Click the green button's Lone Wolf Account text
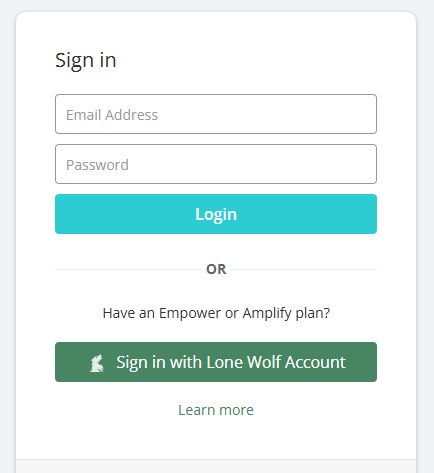This screenshot has height=473, width=434. [x=276, y=362]
